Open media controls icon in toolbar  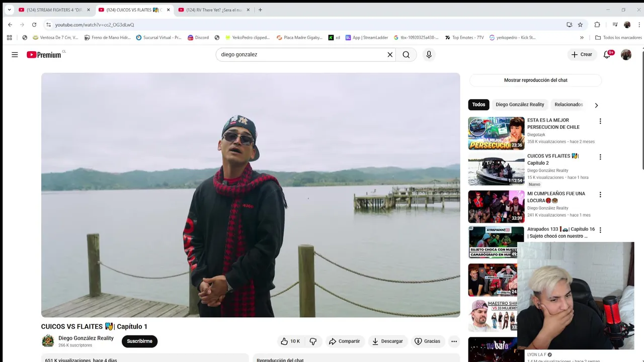615,25
